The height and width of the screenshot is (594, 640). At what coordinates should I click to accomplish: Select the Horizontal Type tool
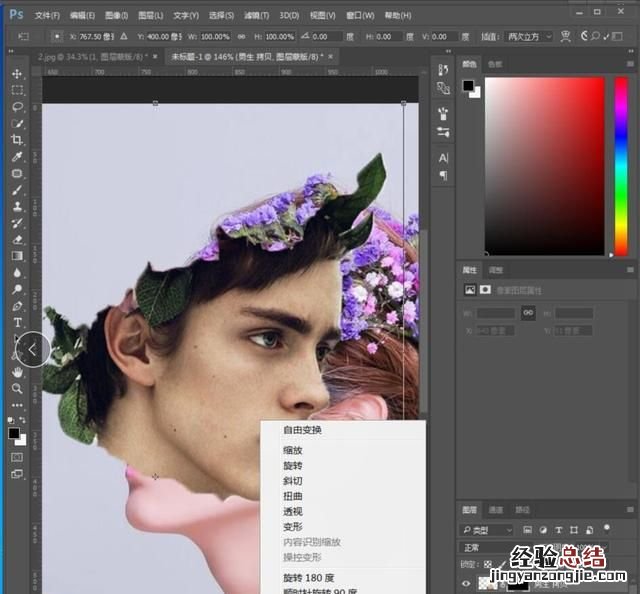click(x=17, y=323)
